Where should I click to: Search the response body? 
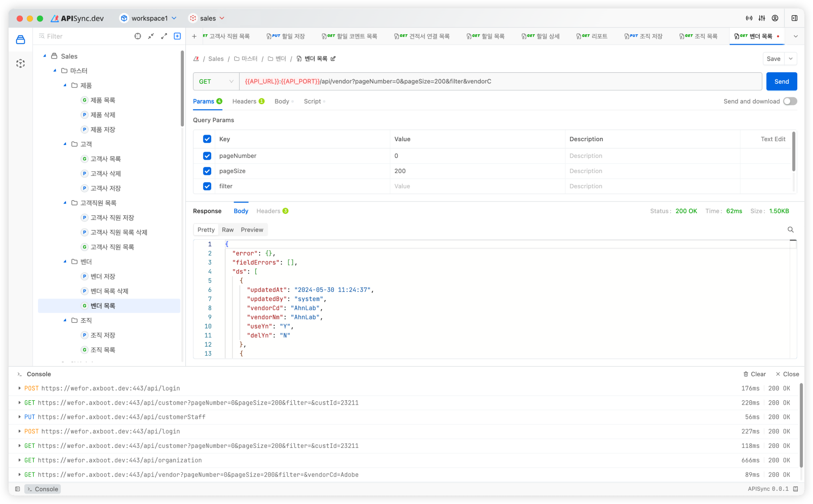click(x=791, y=230)
